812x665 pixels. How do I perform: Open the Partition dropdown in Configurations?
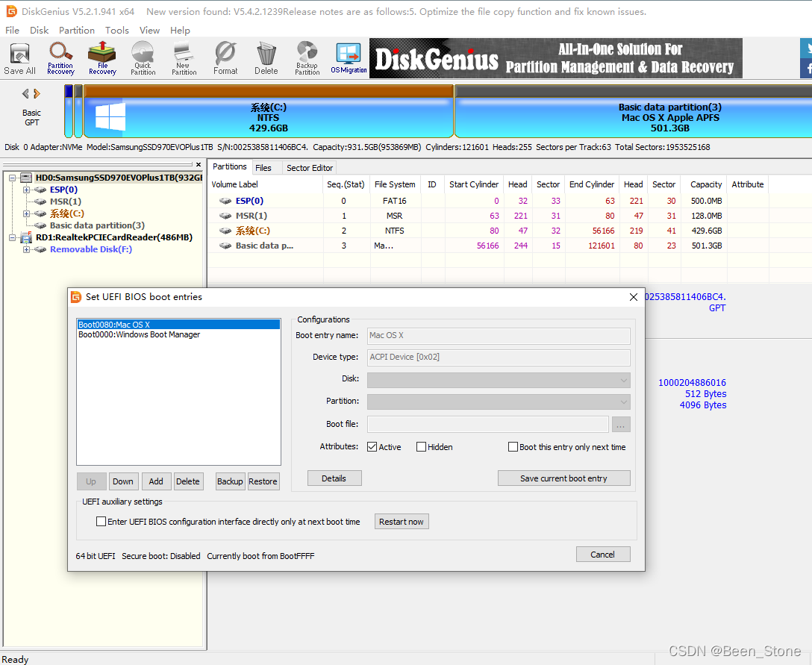(499, 402)
